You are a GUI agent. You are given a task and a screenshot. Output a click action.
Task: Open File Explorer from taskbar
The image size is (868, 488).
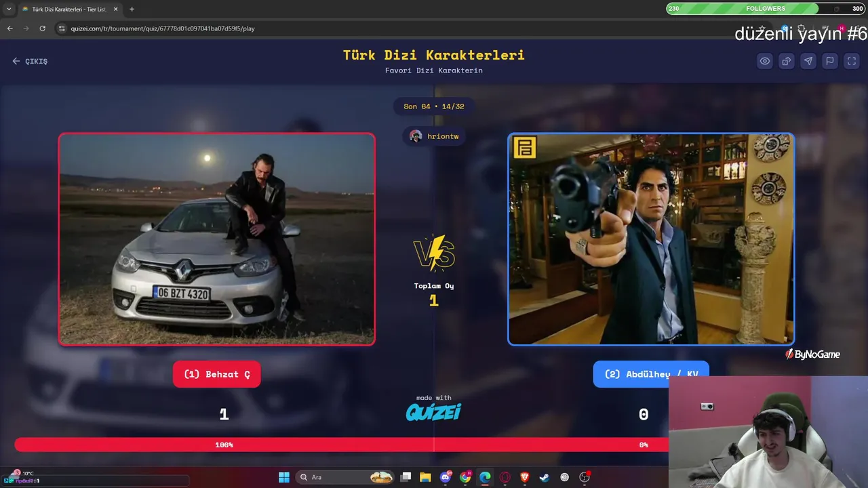pyautogui.click(x=425, y=477)
